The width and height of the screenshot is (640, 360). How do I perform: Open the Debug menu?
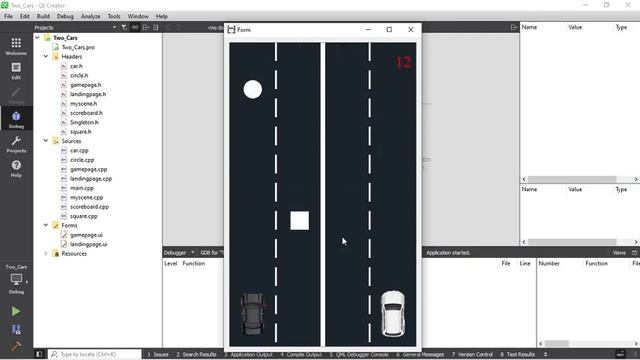click(x=65, y=16)
